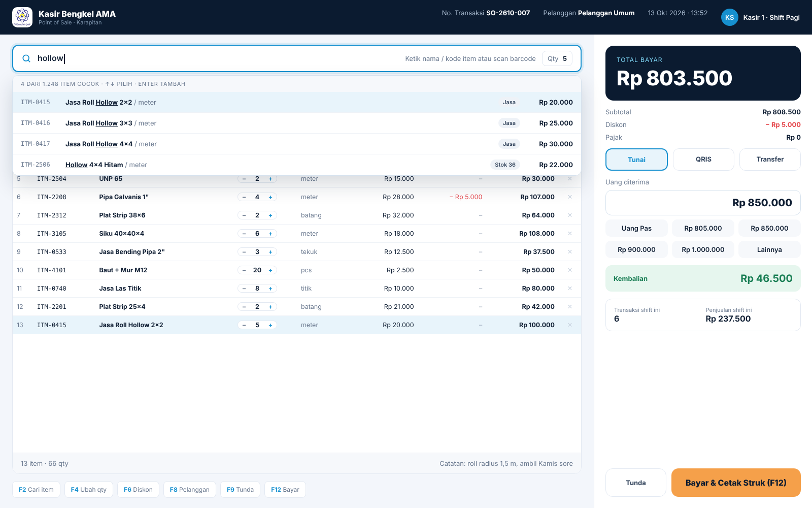
Task: Click the Uang Pas quick amount
Action: [x=636, y=229]
